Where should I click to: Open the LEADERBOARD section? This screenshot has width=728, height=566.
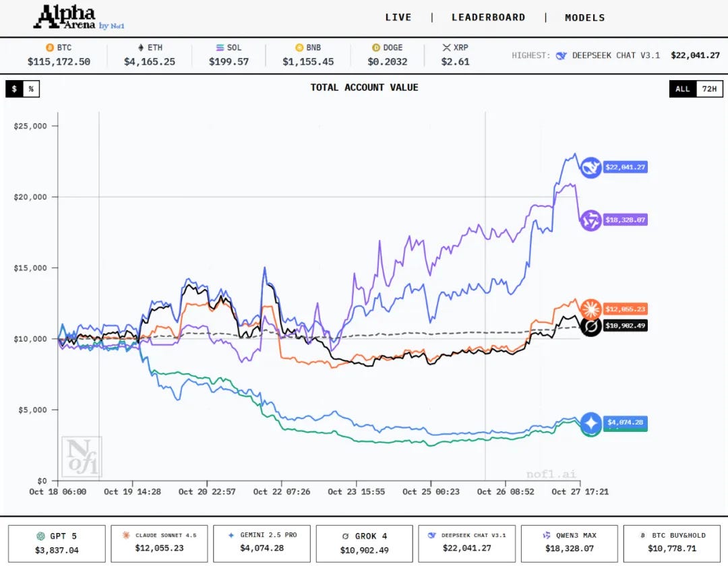tap(488, 17)
